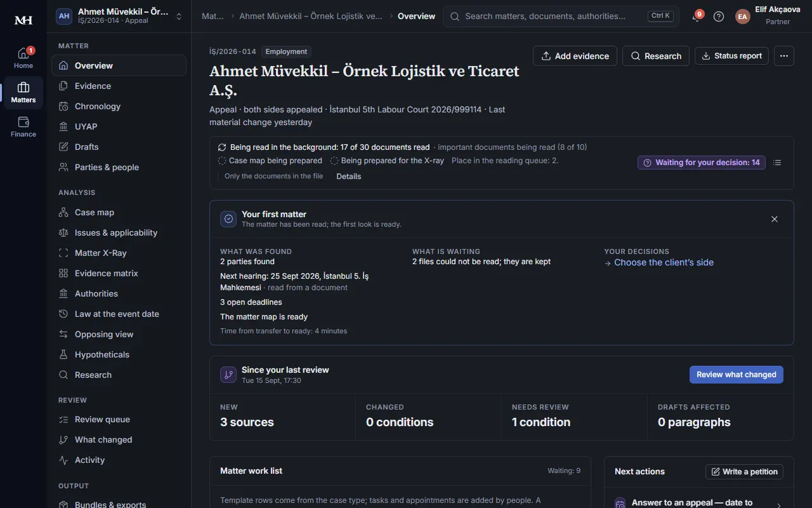The image size is (812, 508).
Task: Open the EA user avatar
Action: point(742,17)
